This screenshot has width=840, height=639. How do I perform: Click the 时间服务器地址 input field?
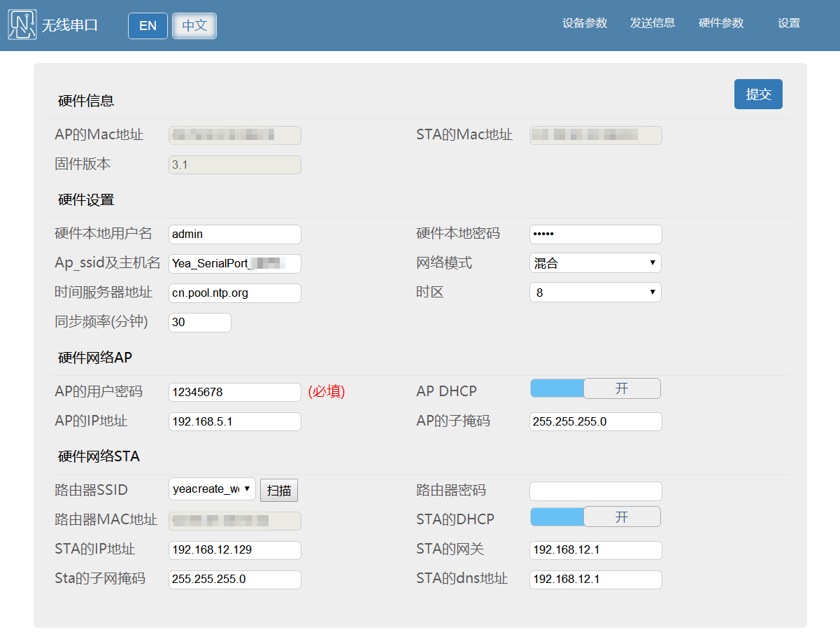click(x=235, y=293)
